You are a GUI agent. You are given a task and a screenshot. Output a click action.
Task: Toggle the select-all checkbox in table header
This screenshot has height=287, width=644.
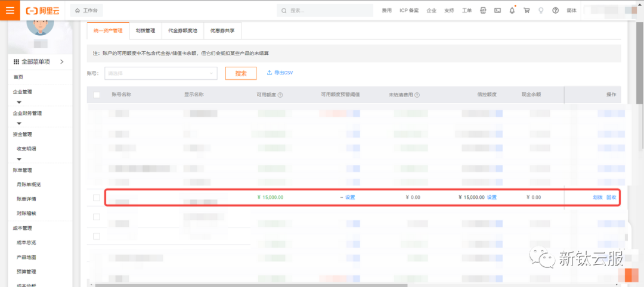(97, 95)
